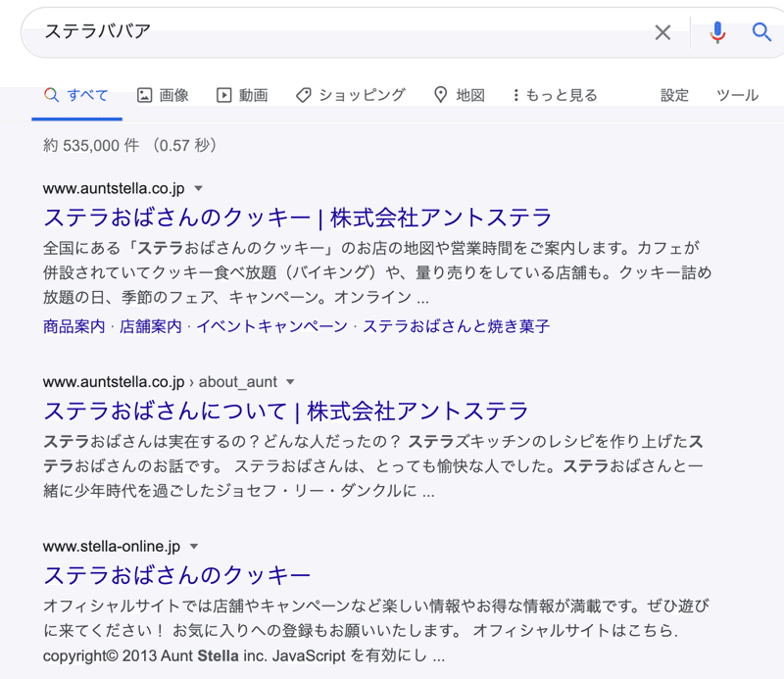
Task: Expand dropdown arrow next to www.auntstella.co.jp
Action: tap(199, 188)
